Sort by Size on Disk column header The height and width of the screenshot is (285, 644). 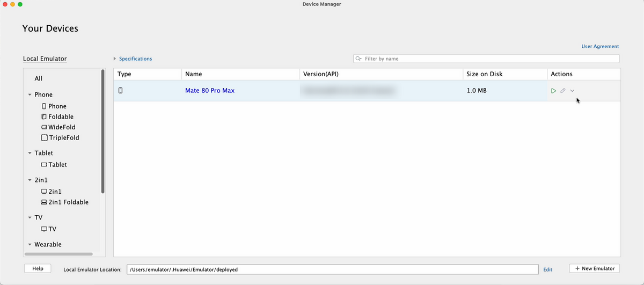tap(485, 74)
